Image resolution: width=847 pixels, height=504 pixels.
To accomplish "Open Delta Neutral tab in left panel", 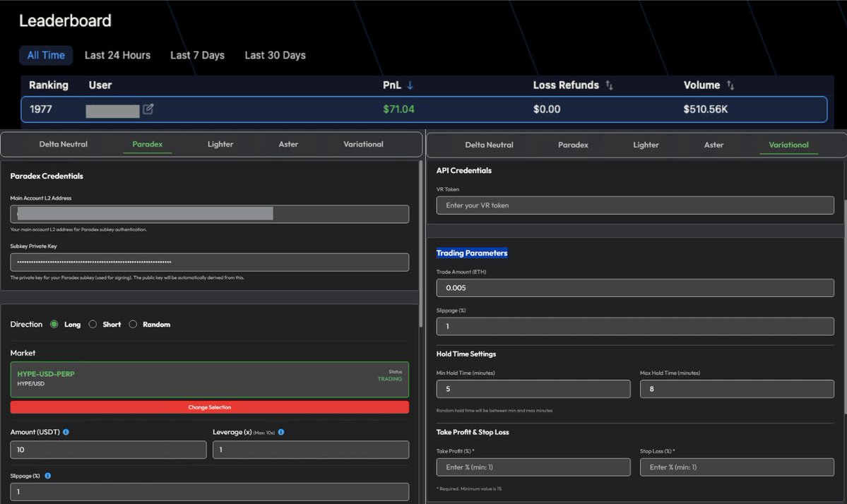I will click(63, 144).
